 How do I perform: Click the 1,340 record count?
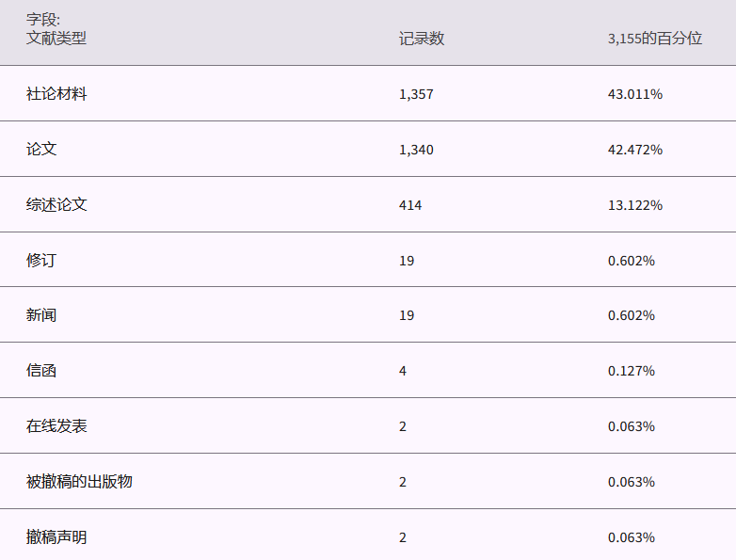point(416,150)
